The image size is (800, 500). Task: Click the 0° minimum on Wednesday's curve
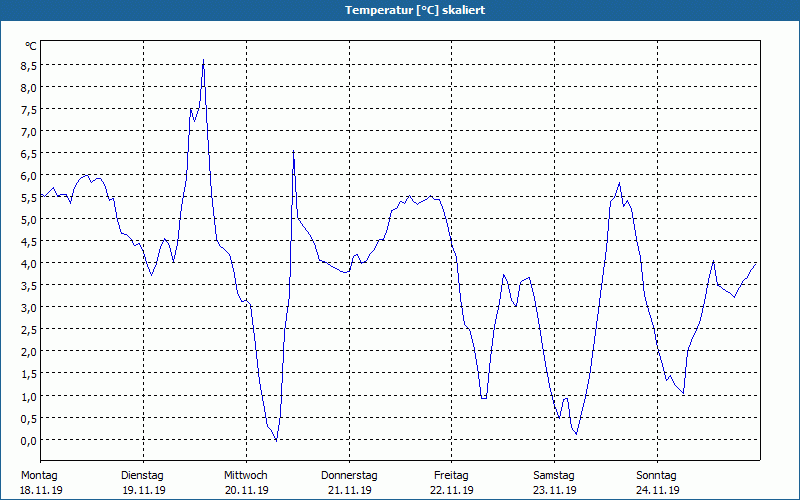(x=276, y=440)
